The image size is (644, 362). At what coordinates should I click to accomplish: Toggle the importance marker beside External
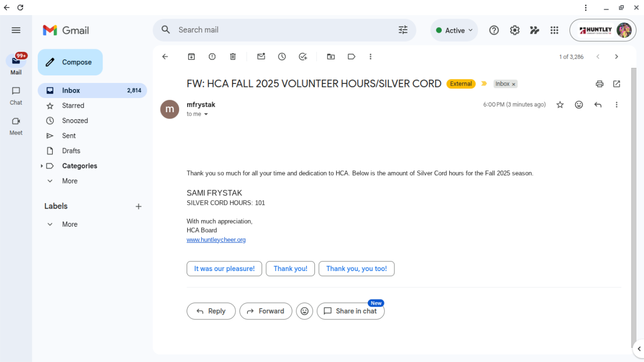[484, 84]
